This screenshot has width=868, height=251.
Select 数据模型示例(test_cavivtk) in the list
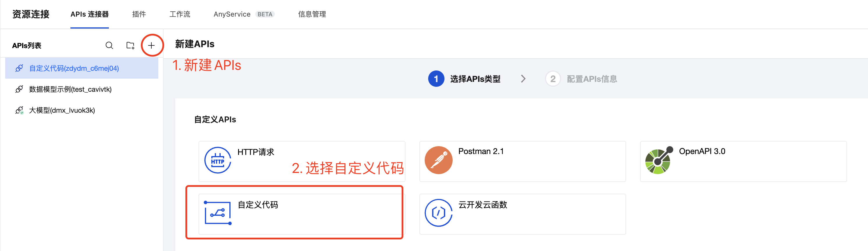pos(82,89)
